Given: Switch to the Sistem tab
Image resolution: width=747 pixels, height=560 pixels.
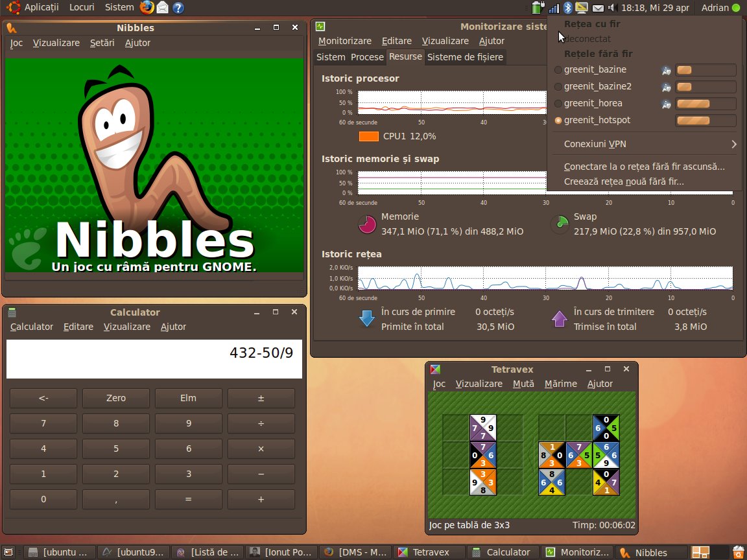Looking at the screenshot, I should (x=331, y=57).
